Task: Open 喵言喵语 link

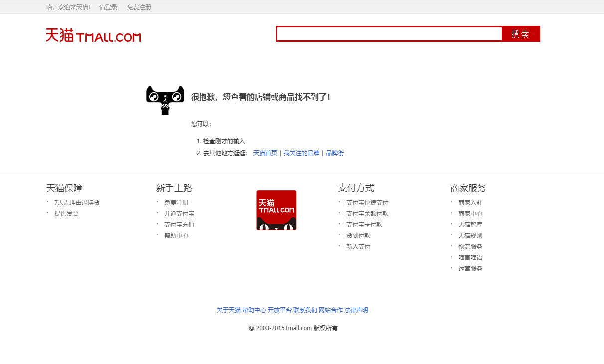Action: coord(470,258)
